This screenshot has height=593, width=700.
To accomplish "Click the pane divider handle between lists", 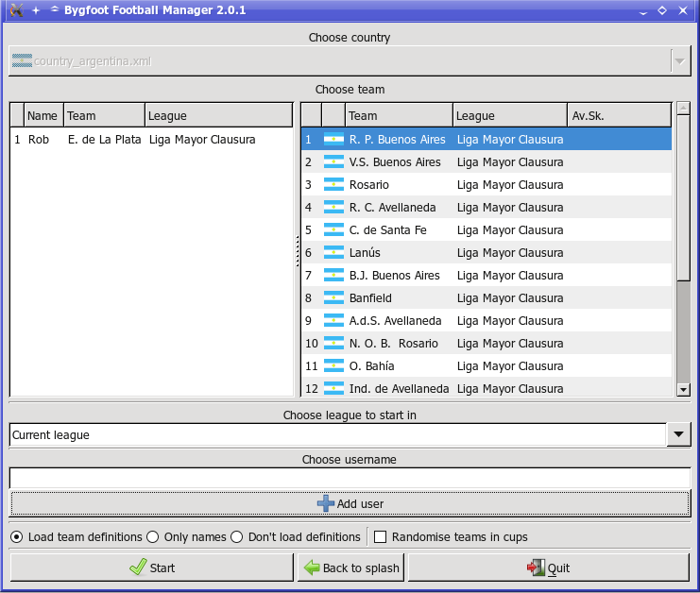I will coord(298,251).
